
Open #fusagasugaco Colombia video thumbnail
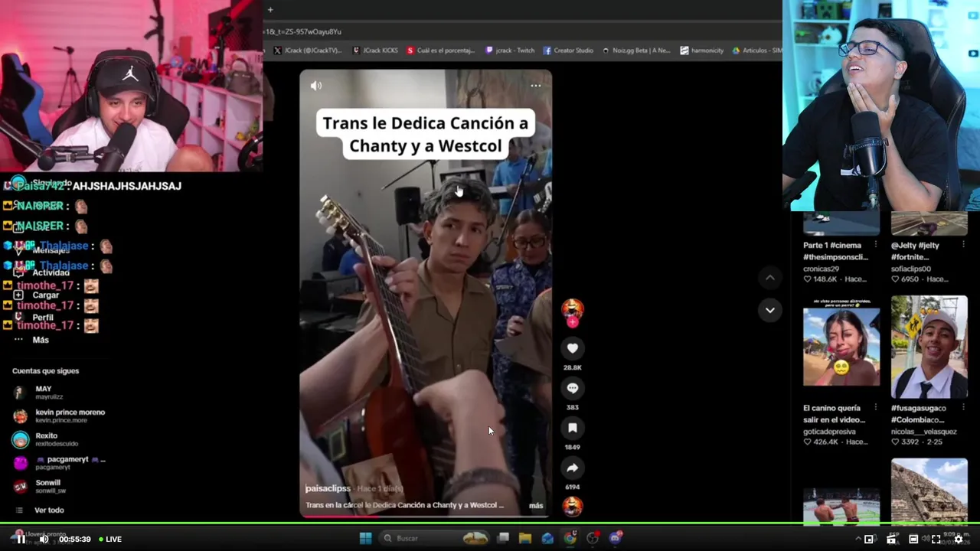pos(929,347)
